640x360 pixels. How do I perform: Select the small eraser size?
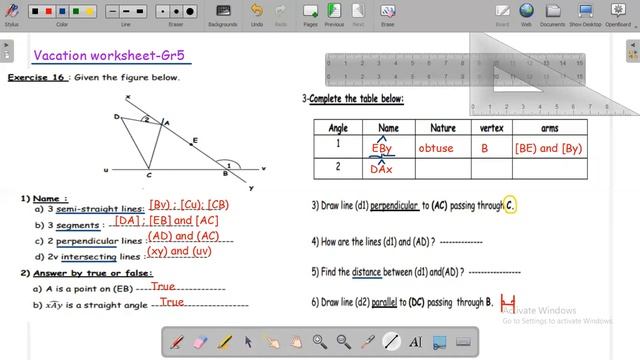tap(163, 11)
